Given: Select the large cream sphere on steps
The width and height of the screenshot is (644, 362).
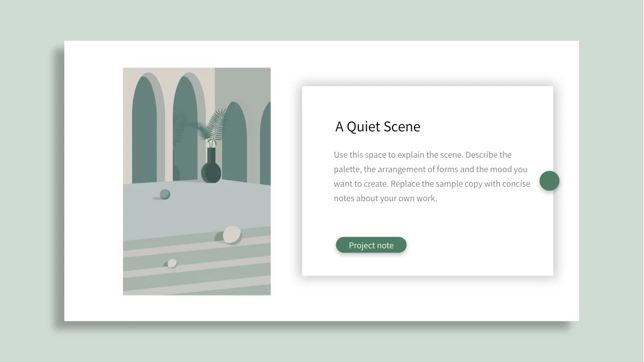Looking at the screenshot, I should tap(232, 235).
